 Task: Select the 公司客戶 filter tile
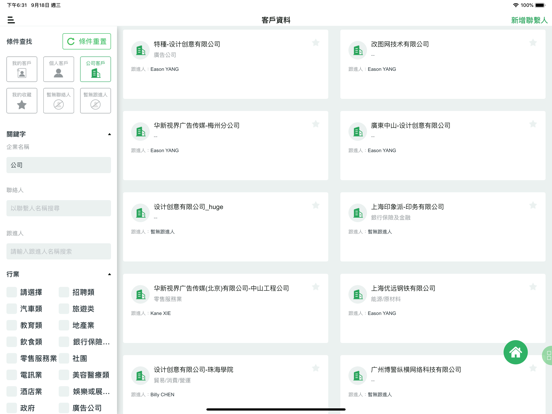[95, 69]
